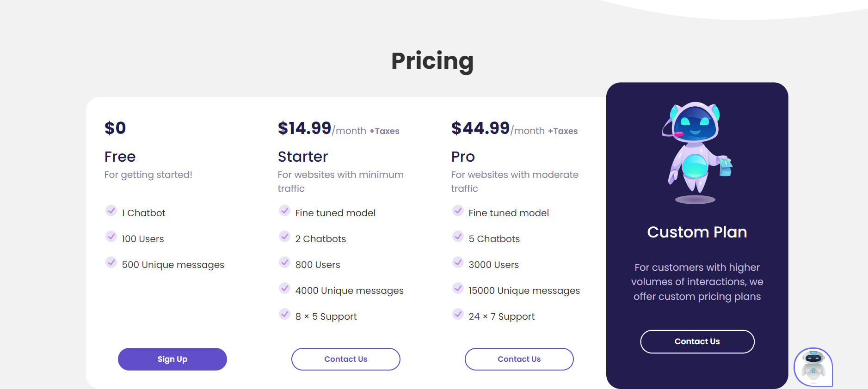Click the $44.99 Pro price
Screen dimensions: 868x389
(x=480, y=128)
